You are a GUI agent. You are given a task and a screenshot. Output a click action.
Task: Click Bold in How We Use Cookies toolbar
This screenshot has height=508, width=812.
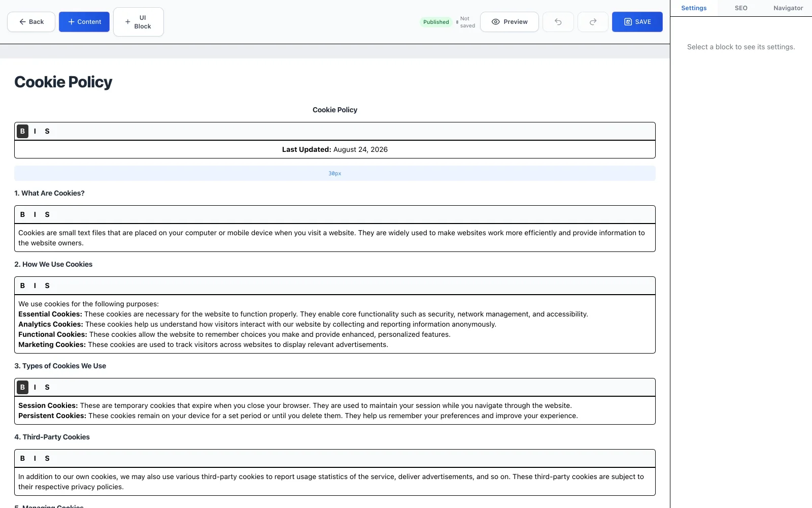point(22,285)
